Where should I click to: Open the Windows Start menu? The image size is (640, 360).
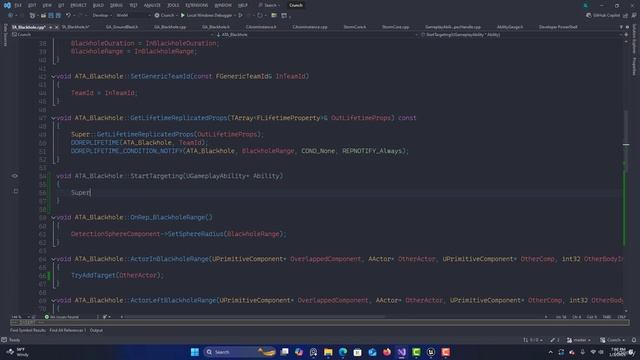[195, 352]
